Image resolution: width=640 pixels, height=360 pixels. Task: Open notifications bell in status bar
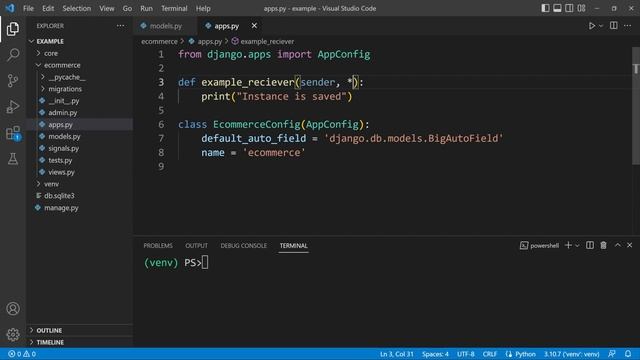(x=628, y=354)
